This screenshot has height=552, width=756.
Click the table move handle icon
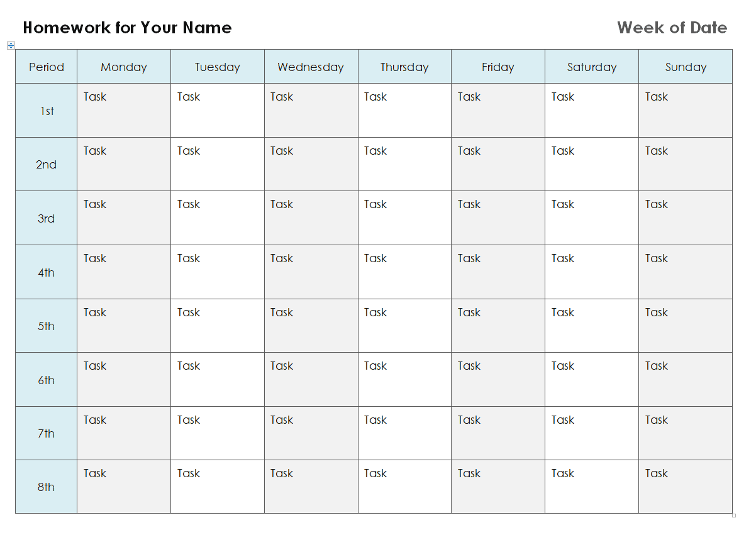pos(11,45)
